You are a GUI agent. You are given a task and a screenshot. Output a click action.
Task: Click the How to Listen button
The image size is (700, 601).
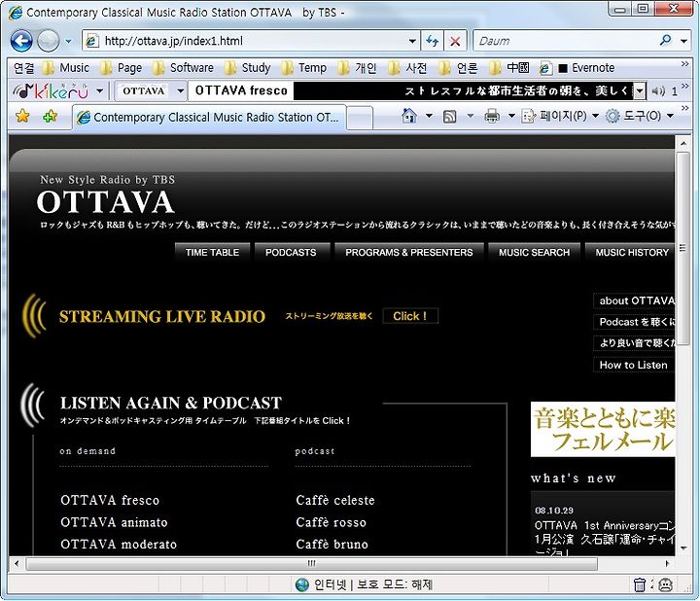pos(634,365)
